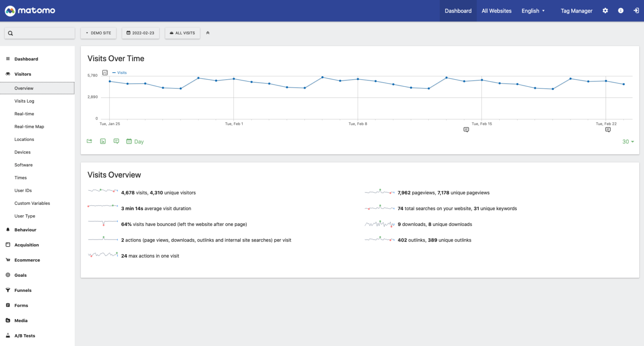Click the annotation marker below Tue, Feb 22
The image size is (644, 346).
pyautogui.click(x=607, y=130)
